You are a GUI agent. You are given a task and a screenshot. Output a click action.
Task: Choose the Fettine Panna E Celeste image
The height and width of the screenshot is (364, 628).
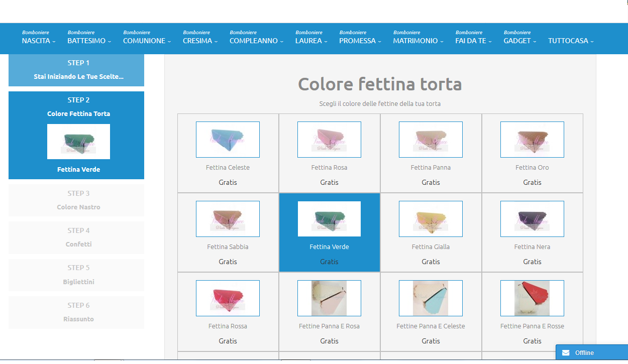[431, 298]
